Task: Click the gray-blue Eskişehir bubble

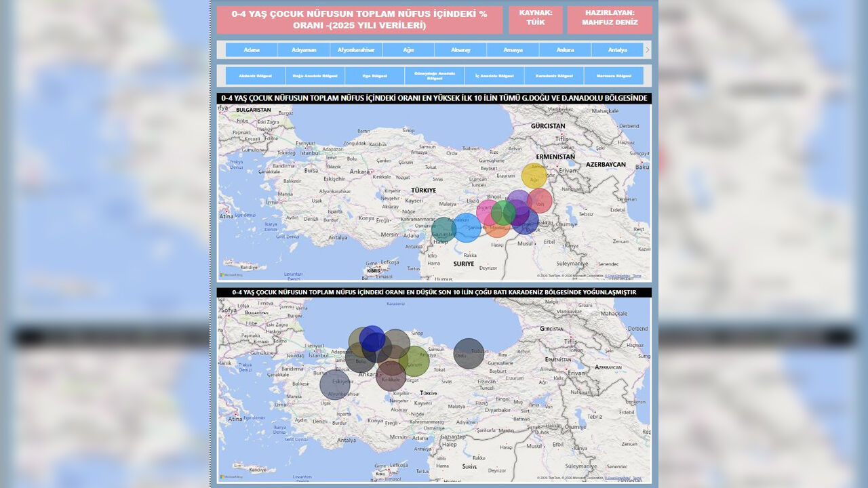Action: tap(335, 384)
